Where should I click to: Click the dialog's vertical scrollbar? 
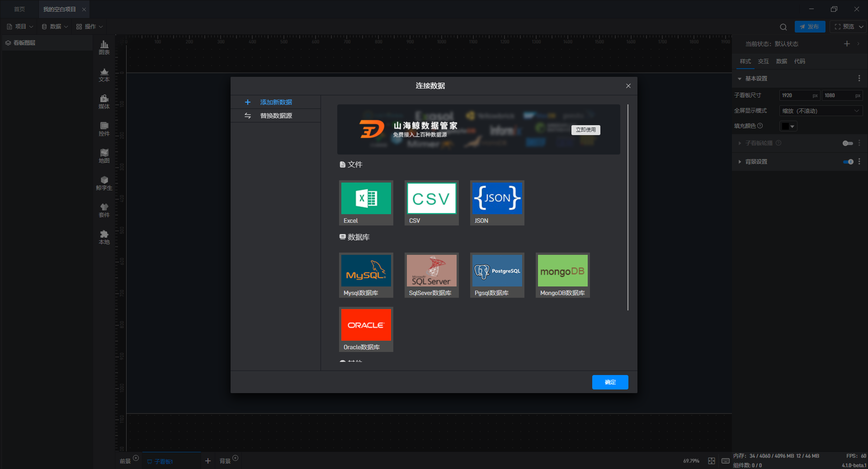pos(628,207)
